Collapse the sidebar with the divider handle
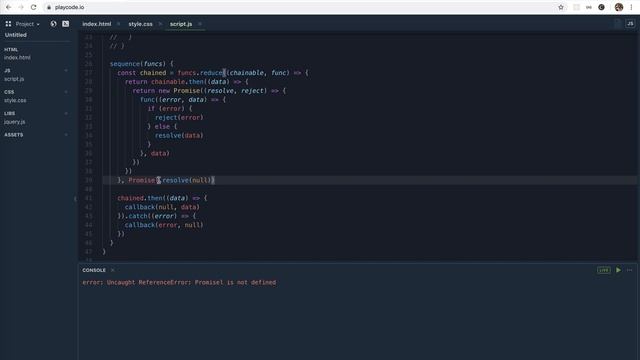640x360 pixels. [75, 199]
